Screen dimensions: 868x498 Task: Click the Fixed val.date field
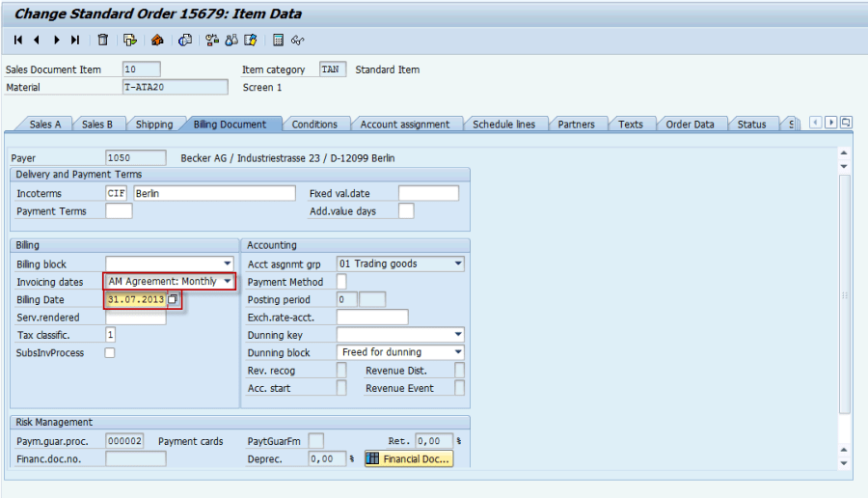[x=428, y=193]
